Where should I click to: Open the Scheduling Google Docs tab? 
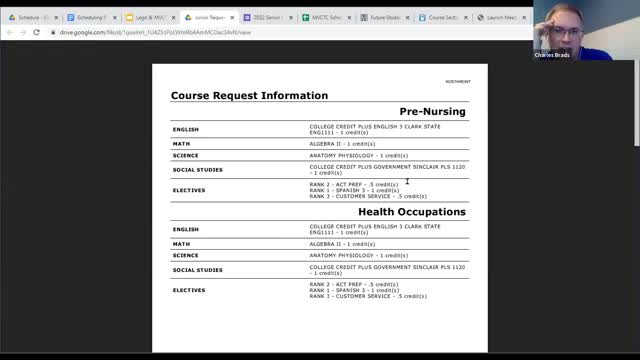coord(88,18)
